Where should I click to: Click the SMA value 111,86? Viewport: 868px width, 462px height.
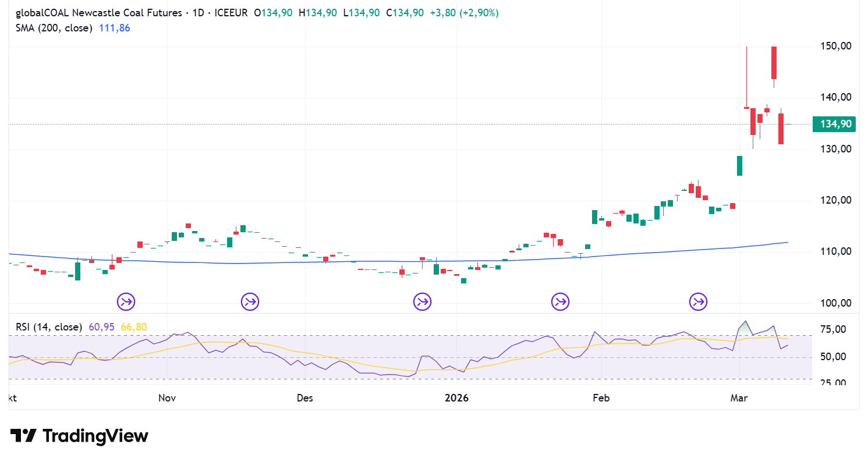[114, 28]
